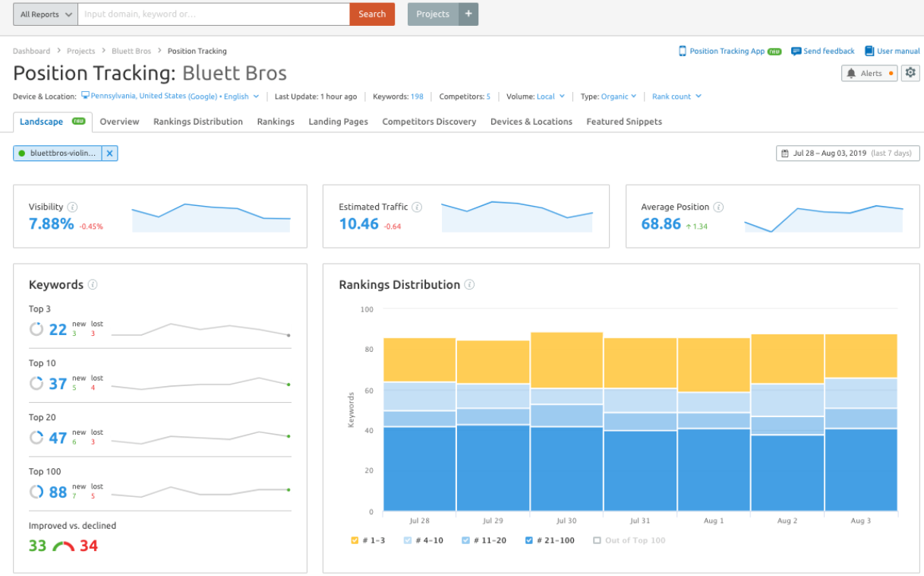Image resolution: width=924 pixels, height=576 pixels.
Task: Switch to the Competitors Discovery tab
Action: [x=429, y=122]
